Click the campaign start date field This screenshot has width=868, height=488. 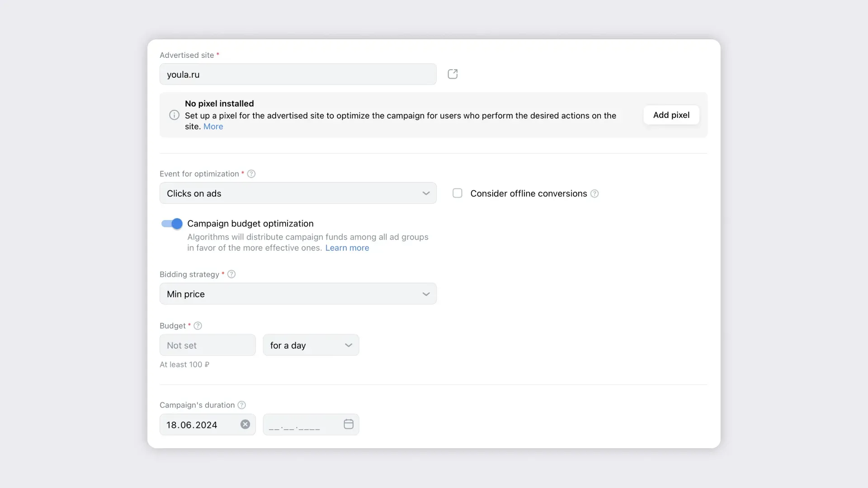(x=199, y=425)
